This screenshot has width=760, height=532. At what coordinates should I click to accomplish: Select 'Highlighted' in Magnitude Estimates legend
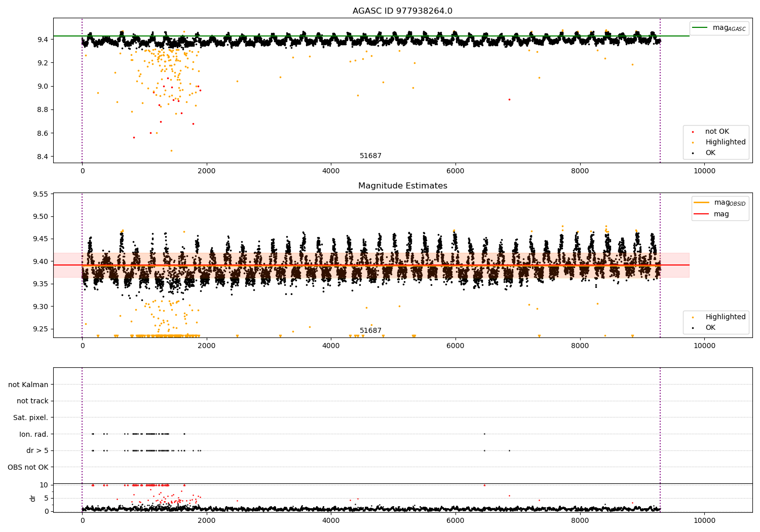[x=725, y=317]
